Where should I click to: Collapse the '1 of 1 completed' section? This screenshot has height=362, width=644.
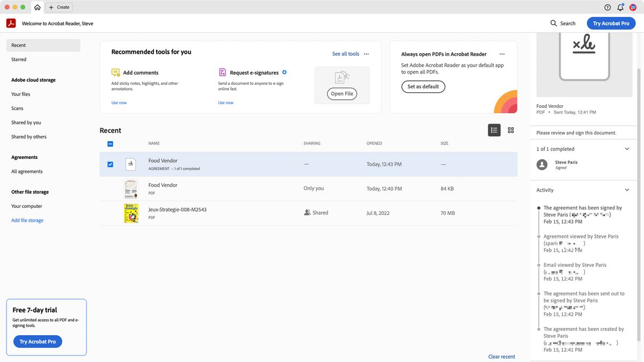click(x=627, y=149)
